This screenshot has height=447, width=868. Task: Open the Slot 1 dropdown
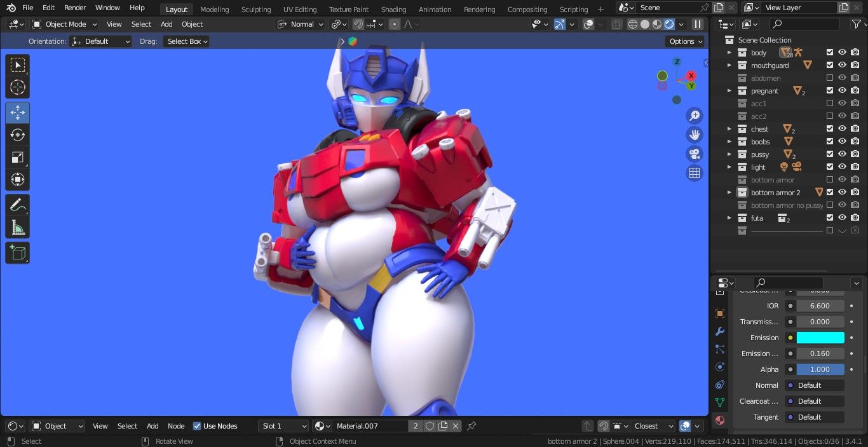click(x=283, y=426)
